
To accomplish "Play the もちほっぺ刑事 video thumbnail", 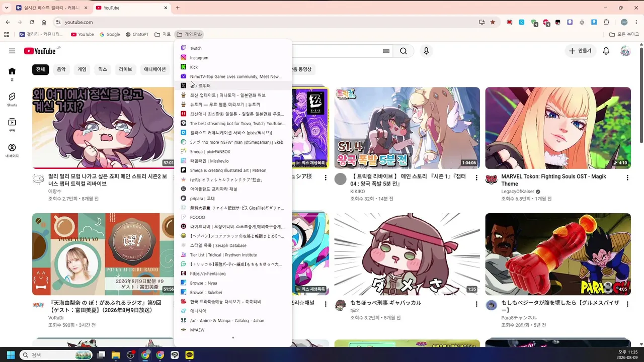I will (x=407, y=254).
